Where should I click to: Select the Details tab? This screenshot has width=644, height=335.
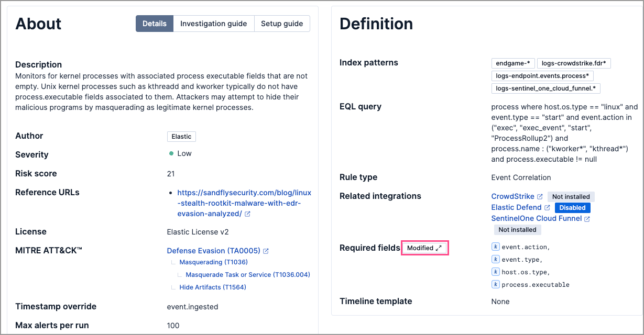154,23
